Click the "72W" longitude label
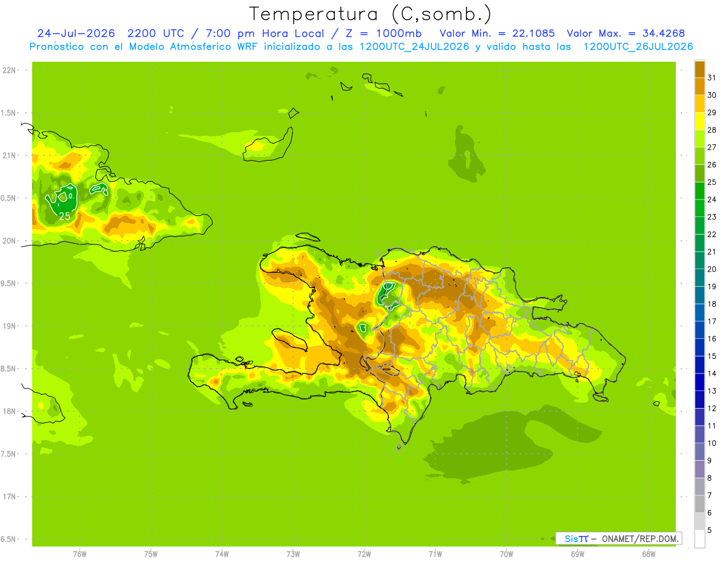The width and height of the screenshot is (728, 562). coord(364,554)
